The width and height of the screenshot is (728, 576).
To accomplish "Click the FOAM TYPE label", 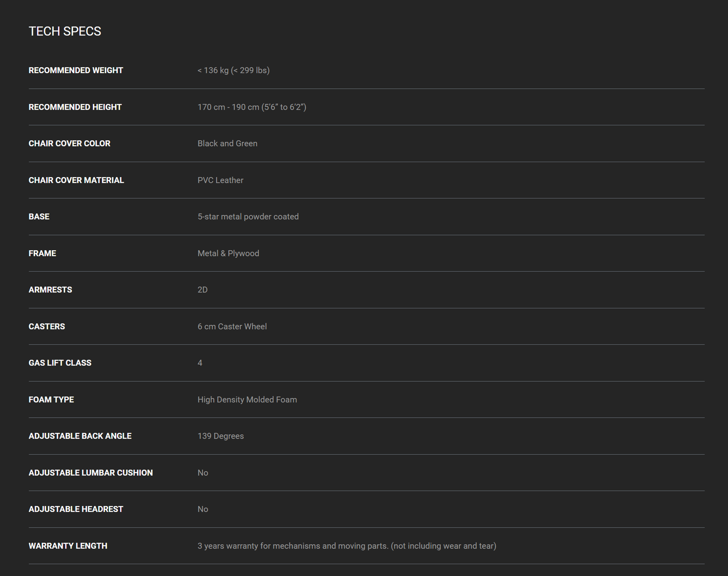I will click(x=51, y=400).
